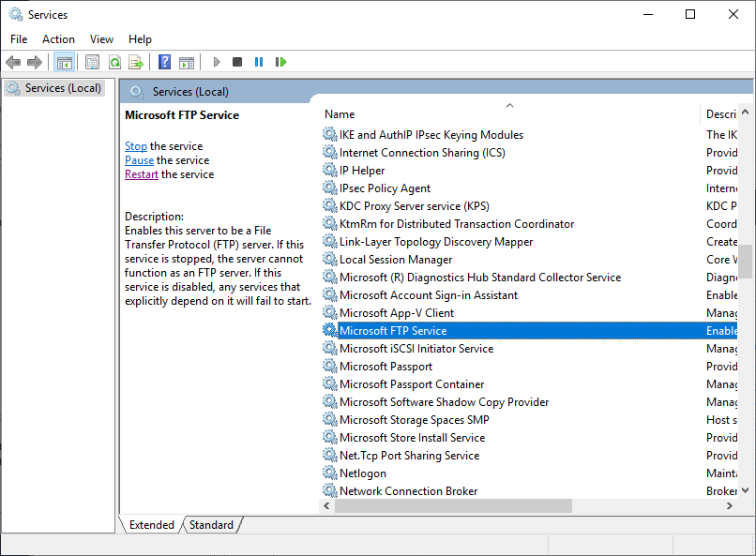Viewport: 756px width, 556px height.
Task: Select the Network Connection Broker service
Action: pyautogui.click(x=408, y=491)
